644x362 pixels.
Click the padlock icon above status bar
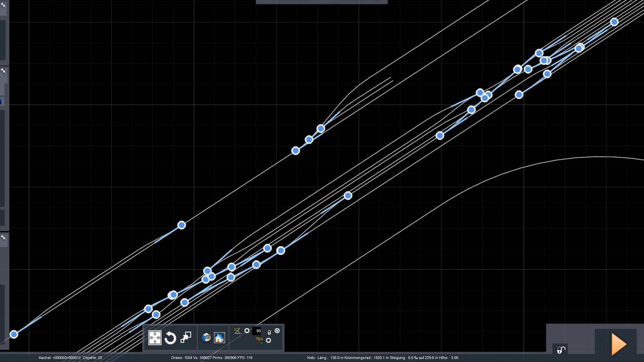click(561, 350)
